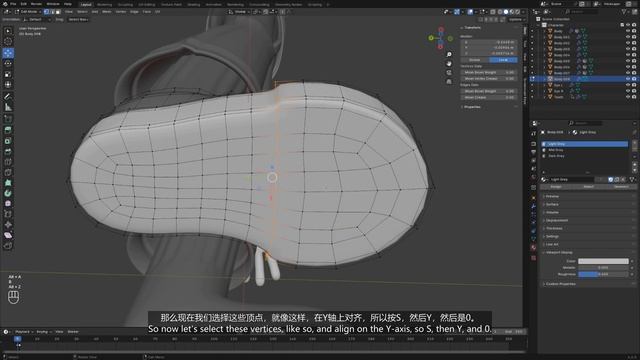Select the Knife tool

coord(8,173)
